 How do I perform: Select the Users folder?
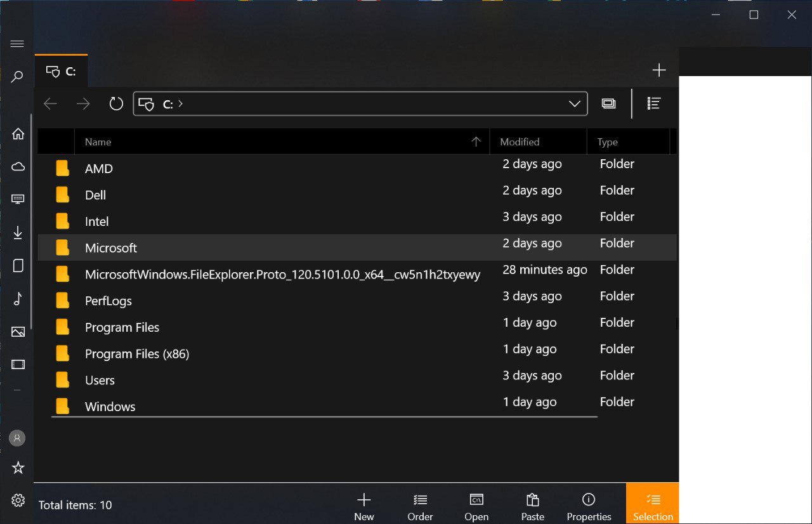(x=357, y=380)
